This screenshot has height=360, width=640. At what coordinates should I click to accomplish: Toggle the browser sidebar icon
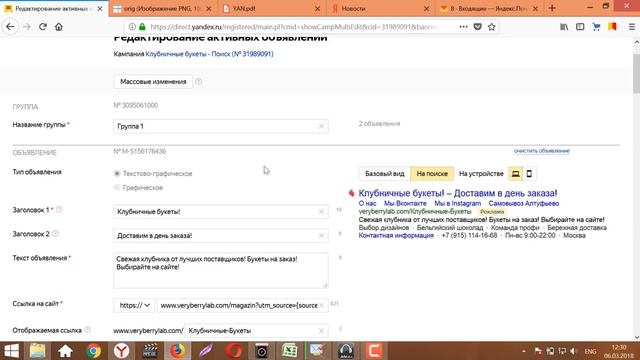tap(580, 27)
